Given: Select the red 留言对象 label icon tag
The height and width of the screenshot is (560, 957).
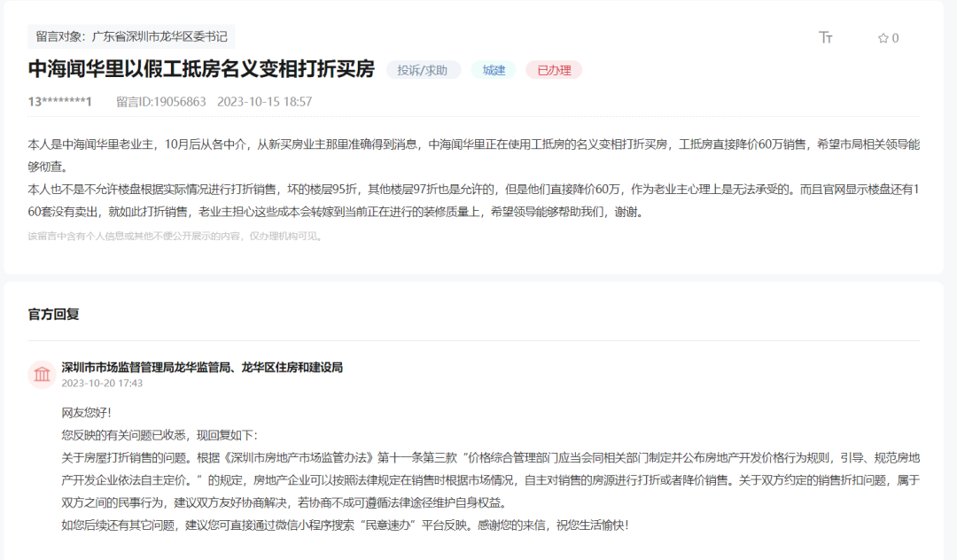Looking at the screenshot, I should pyautogui.click(x=57, y=37).
